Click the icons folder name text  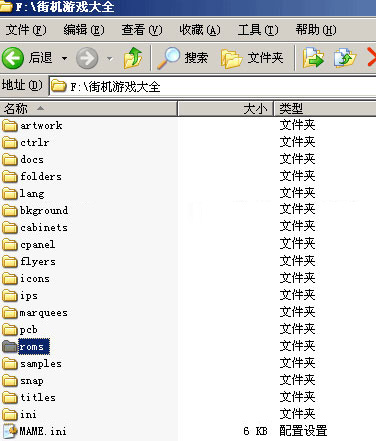pos(35,279)
